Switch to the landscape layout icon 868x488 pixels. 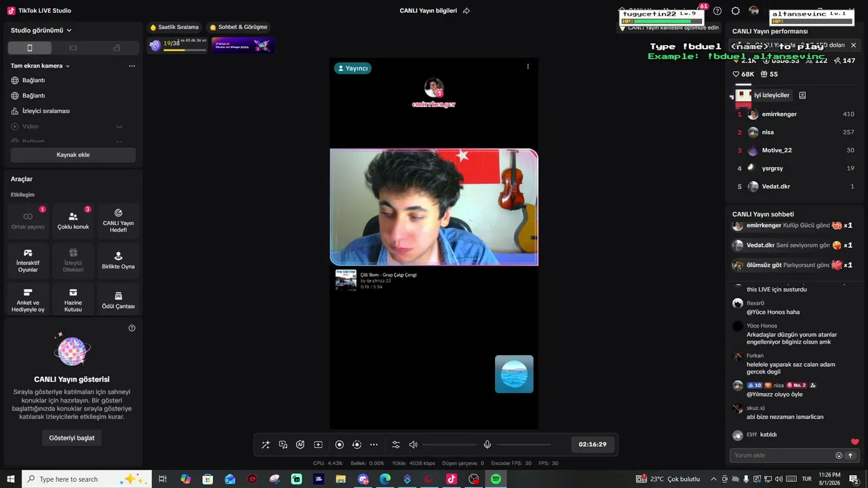(73, 48)
